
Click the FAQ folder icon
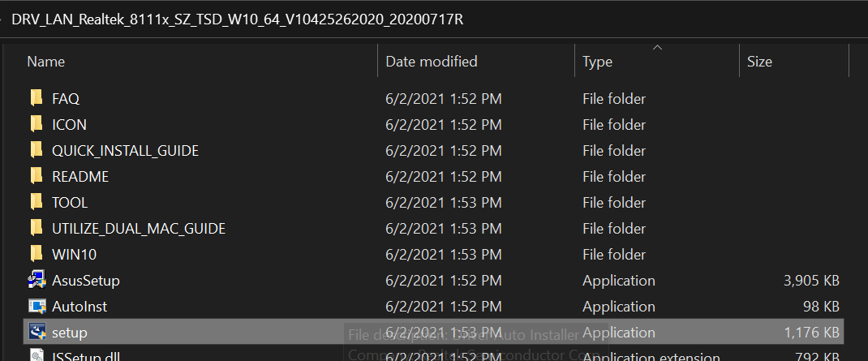[37, 98]
